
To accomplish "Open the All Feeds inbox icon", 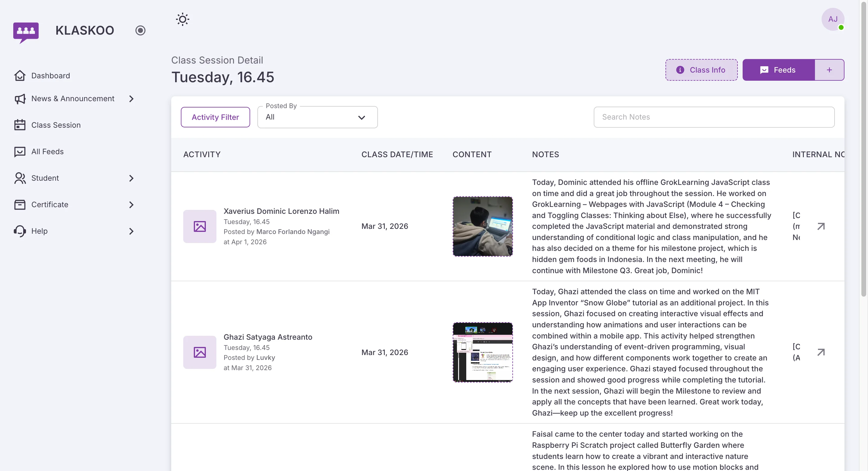I will pyautogui.click(x=20, y=151).
